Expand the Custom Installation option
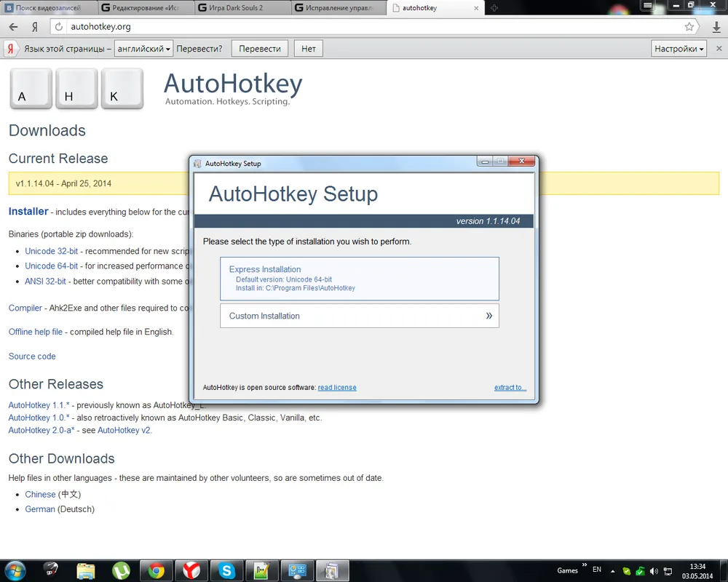 point(360,316)
